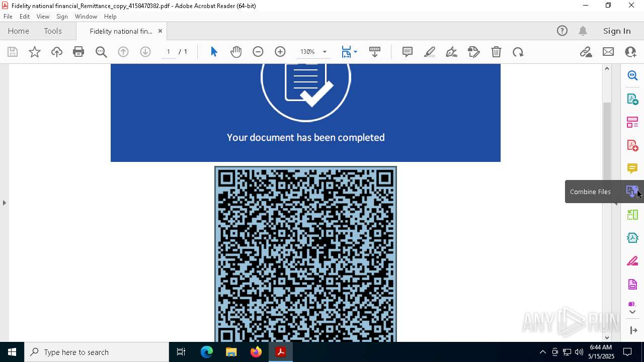Open the Window menu
Screen dimensions: 644x362
point(86,17)
